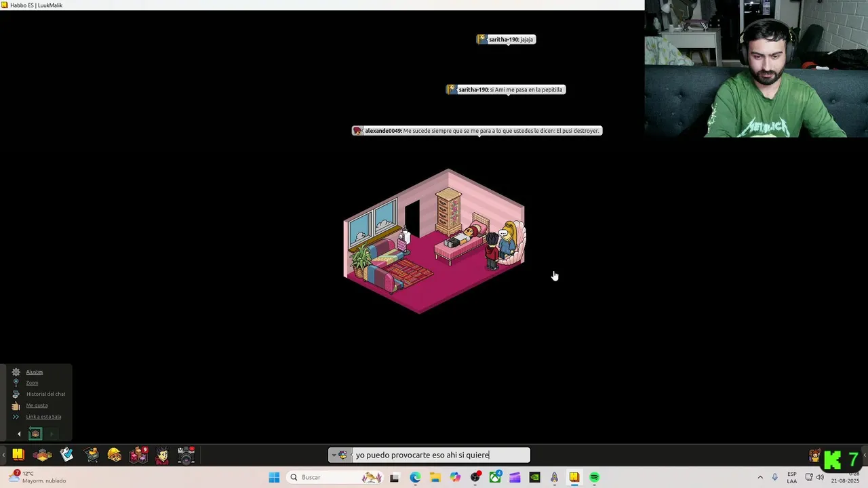Open the checklist quests icon
Viewport: 868px width, 488px height.
pos(66,455)
